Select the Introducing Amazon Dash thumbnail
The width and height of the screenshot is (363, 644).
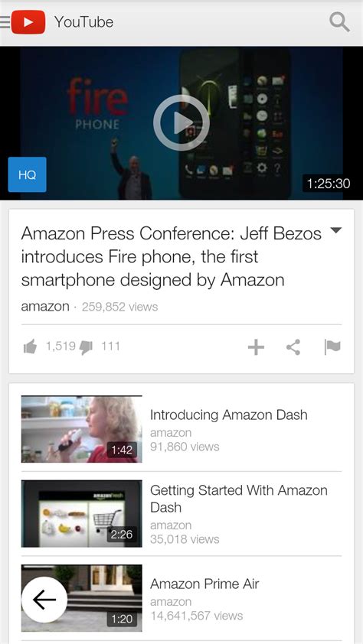[81, 429]
